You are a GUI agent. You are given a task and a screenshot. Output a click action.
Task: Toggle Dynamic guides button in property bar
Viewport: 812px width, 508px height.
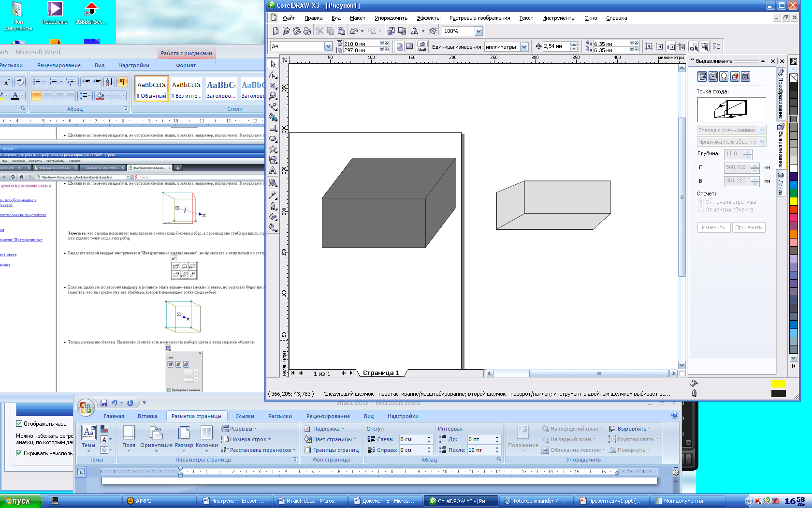pos(681,46)
